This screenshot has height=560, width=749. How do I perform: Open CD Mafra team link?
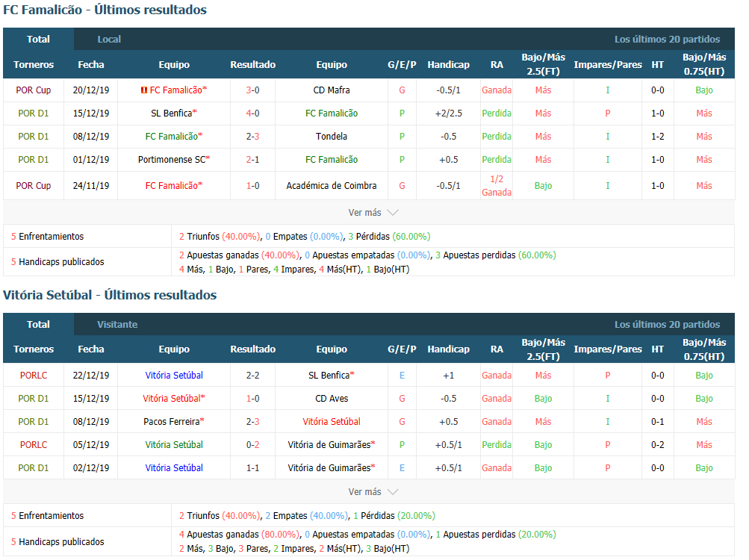click(x=332, y=90)
